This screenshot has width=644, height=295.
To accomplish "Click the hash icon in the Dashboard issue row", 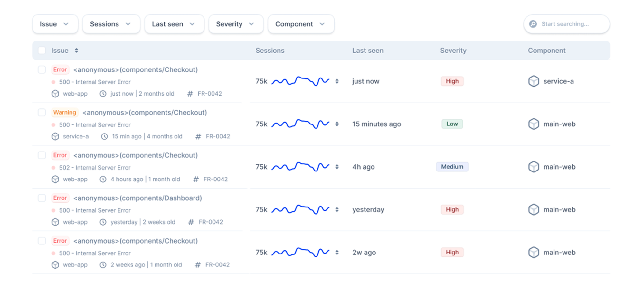I will tap(191, 222).
